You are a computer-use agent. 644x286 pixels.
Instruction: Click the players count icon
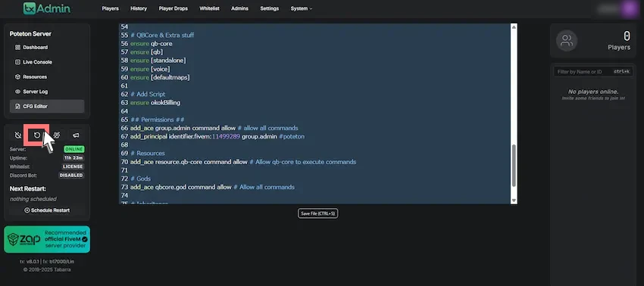[567, 41]
